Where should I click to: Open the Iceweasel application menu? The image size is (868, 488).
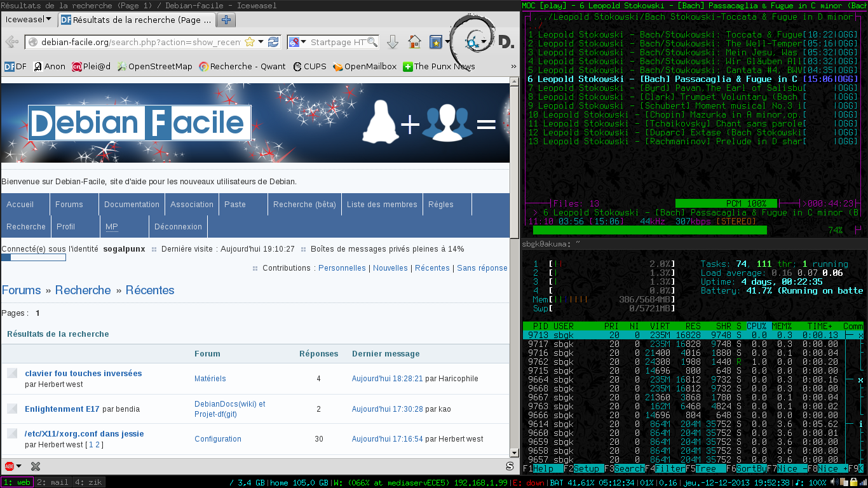(28, 20)
